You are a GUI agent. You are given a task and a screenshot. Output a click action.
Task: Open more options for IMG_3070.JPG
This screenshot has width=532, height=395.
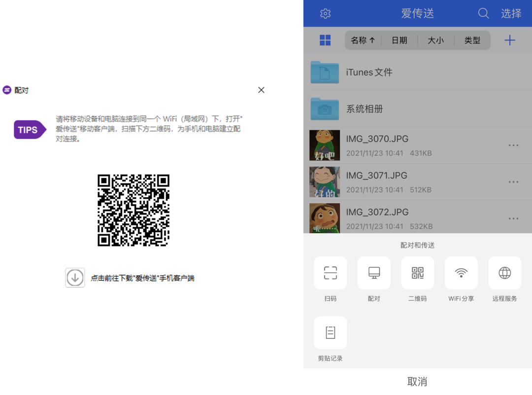513,145
